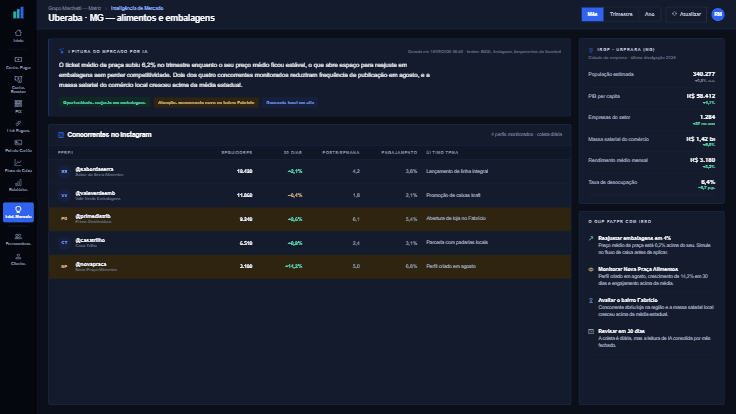This screenshot has height=414, width=736.
Task: Open Clientes person icon in sidebar
Action: [x=18, y=260]
